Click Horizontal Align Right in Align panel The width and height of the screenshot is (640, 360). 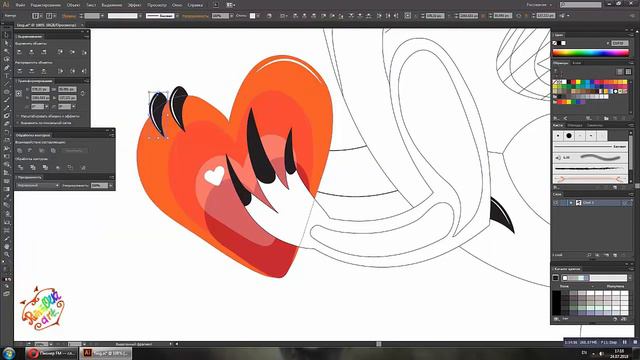(x=44, y=52)
